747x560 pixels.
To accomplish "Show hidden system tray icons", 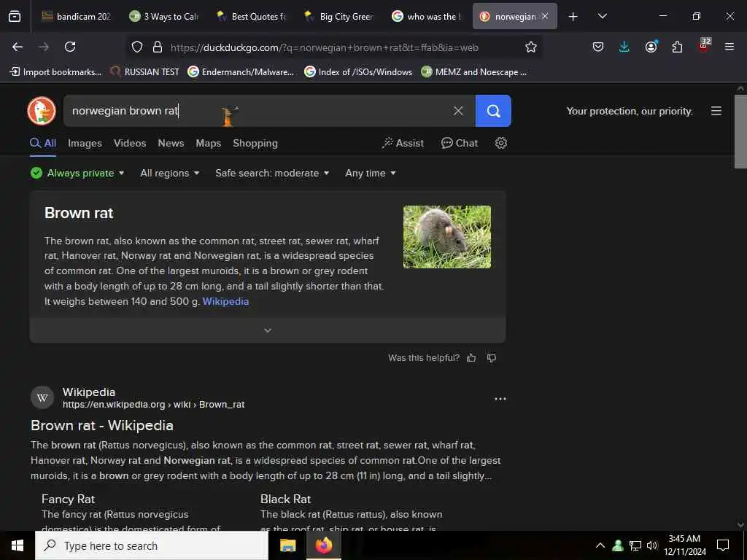I will click(x=600, y=545).
